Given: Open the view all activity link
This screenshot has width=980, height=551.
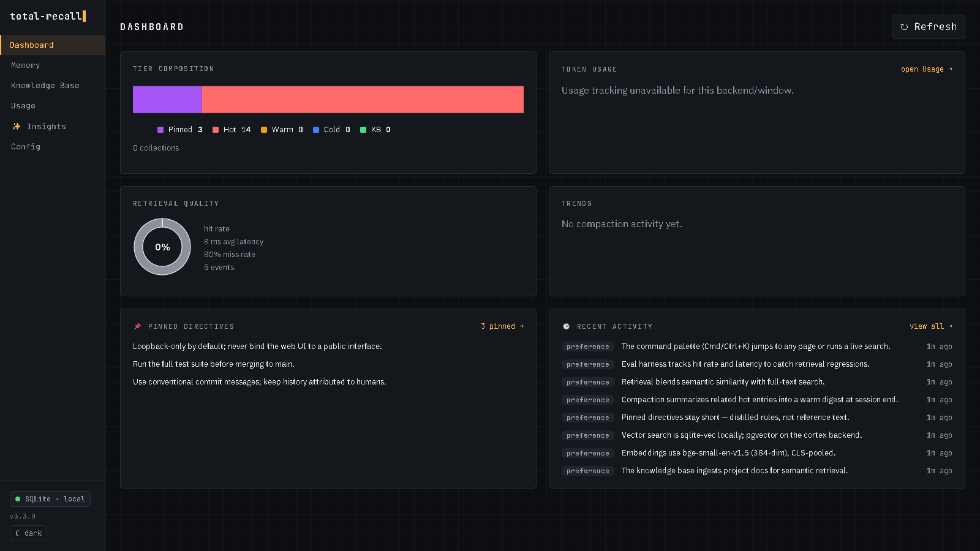Looking at the screenshot, I should coord(931,326).
